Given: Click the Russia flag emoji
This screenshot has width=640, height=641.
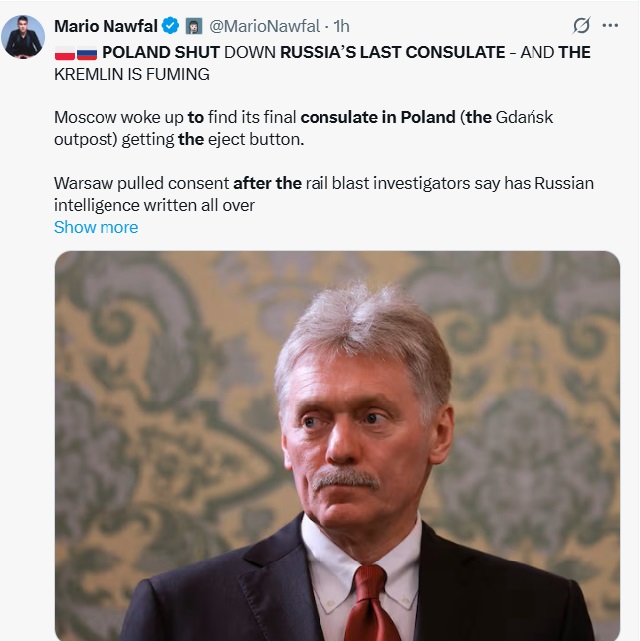Looking at the screenshot, I should [x=87, y=52].
